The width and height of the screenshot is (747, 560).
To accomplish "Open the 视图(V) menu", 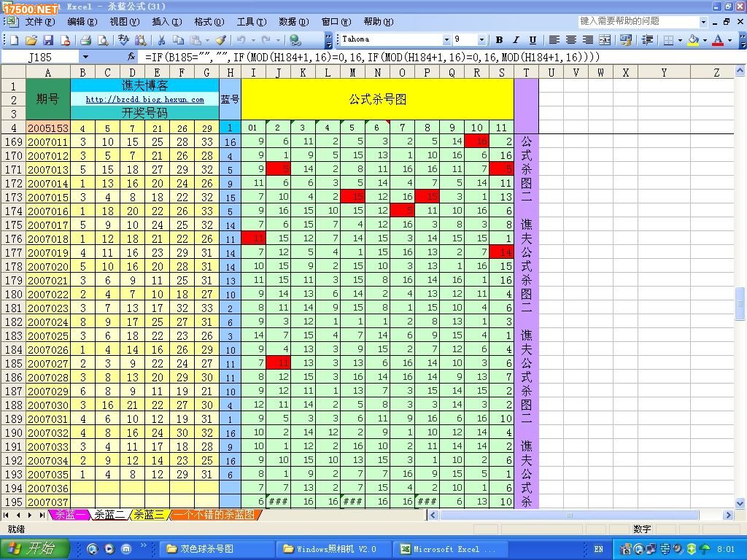I will coord(124,22).
